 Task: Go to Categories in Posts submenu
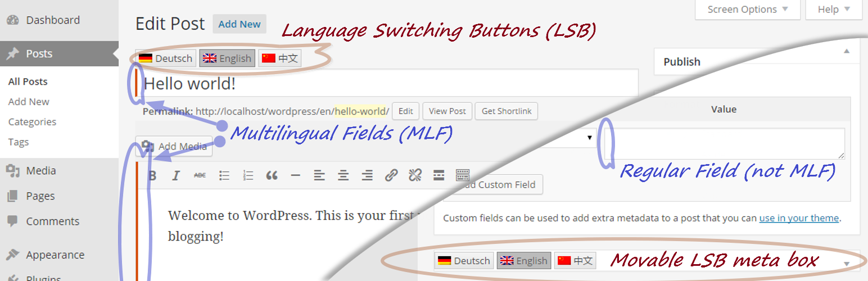tap(32, 122)
